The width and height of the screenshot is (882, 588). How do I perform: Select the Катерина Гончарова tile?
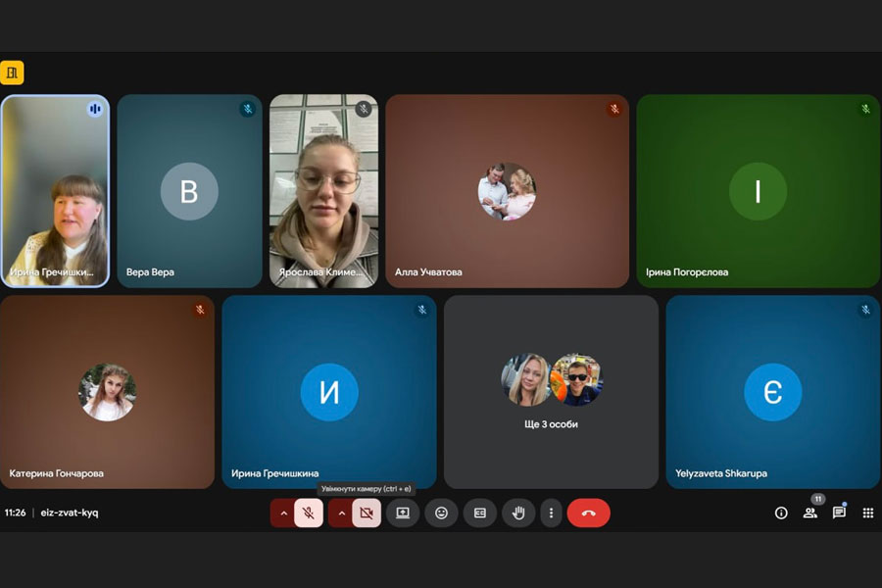107,392
